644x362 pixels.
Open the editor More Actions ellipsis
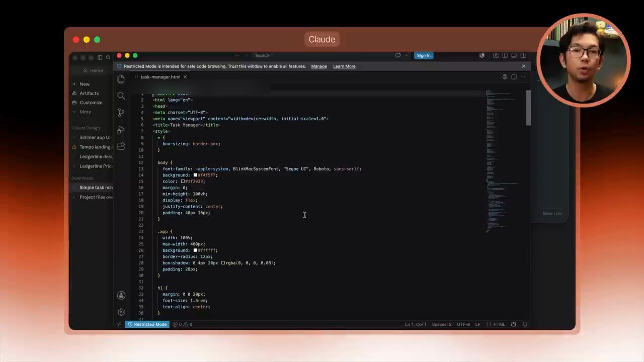coord(523,77)
